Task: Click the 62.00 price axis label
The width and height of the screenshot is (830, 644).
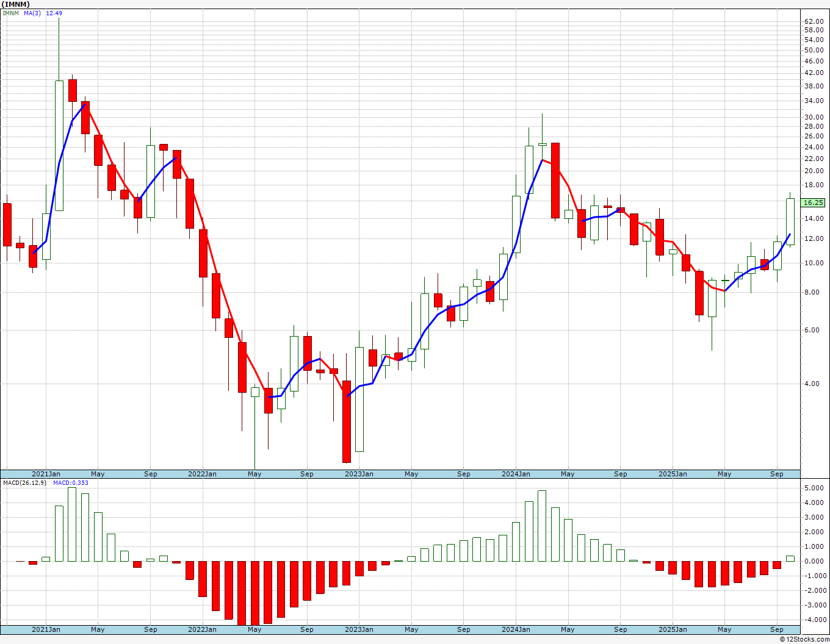Action: [x=814, y=21]
